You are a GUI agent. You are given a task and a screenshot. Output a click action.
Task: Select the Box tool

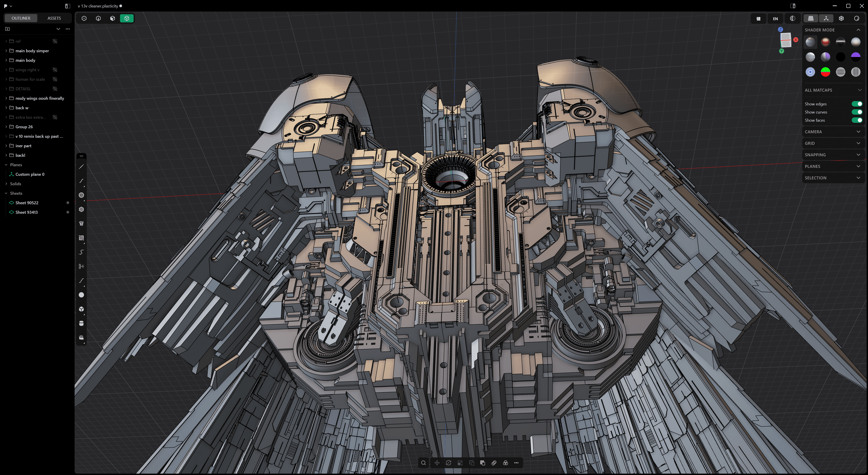coord(81,309)
